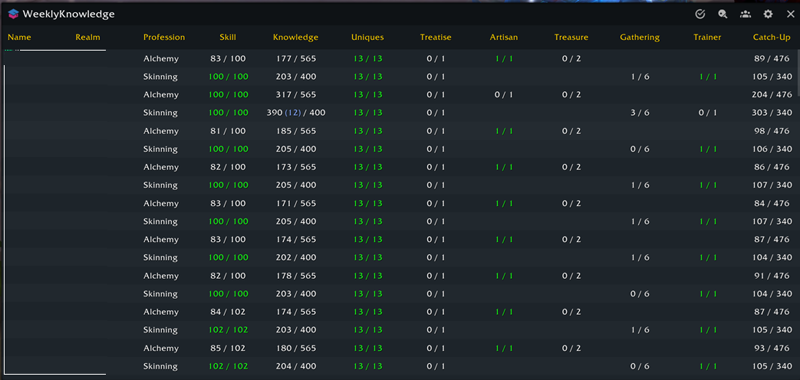Click the WeeklyKnowledge cube logo icon

[13, 14]
